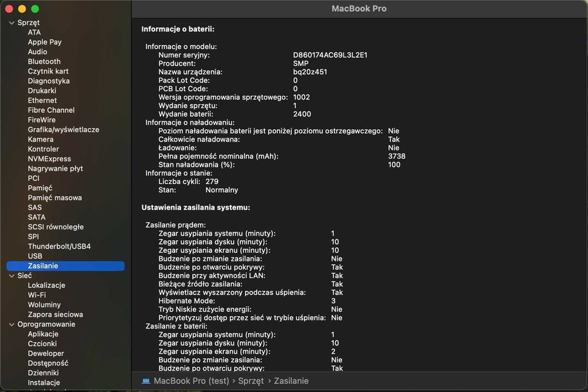Viewport: 588px width, 392px height.
Task: Select Nagrywanie płyt in sidebar
Action: 55,169
